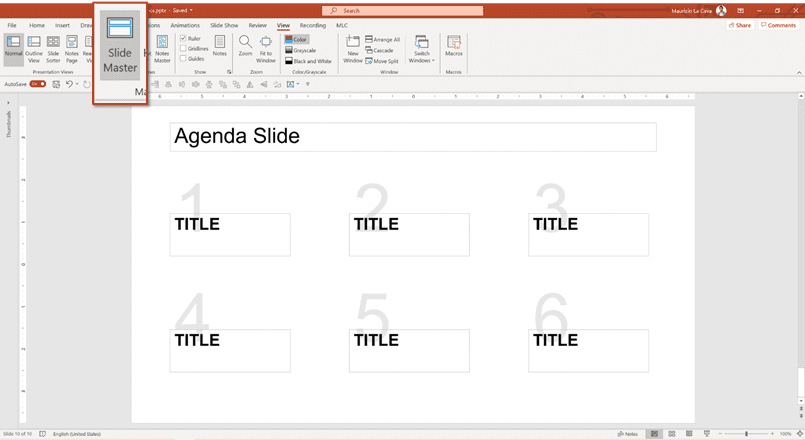805x440 pixels.
Task: Open the Recording tab
Action: click(x=313, y=25)
